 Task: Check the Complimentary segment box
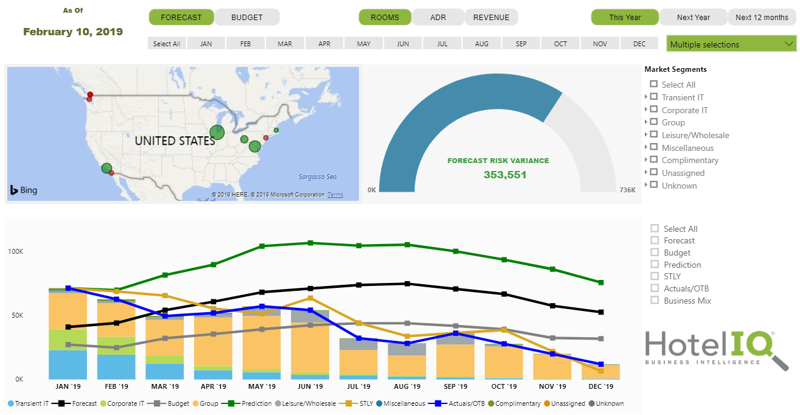tap(654, 159)
